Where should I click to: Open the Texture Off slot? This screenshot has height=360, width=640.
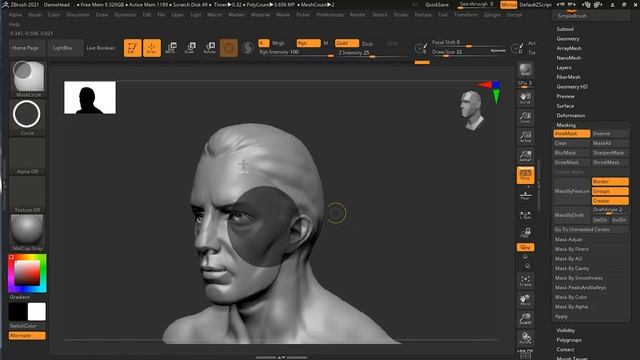27,194
